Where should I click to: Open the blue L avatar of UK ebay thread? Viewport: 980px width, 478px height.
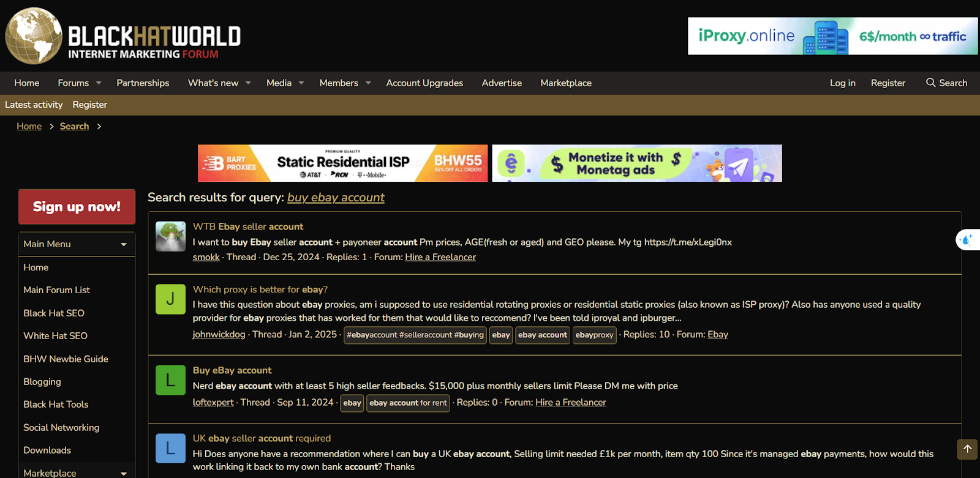170,448
